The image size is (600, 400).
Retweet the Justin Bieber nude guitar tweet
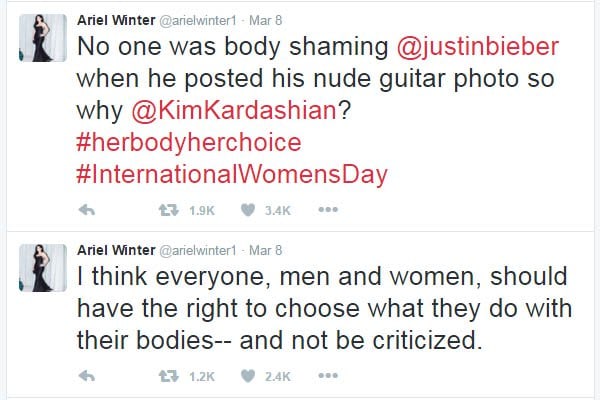[x=169, y=210]
